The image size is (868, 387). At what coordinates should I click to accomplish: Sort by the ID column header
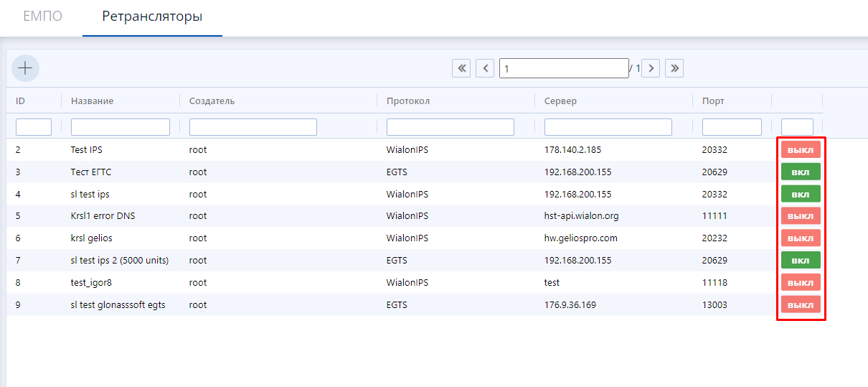tap(20, 101)
